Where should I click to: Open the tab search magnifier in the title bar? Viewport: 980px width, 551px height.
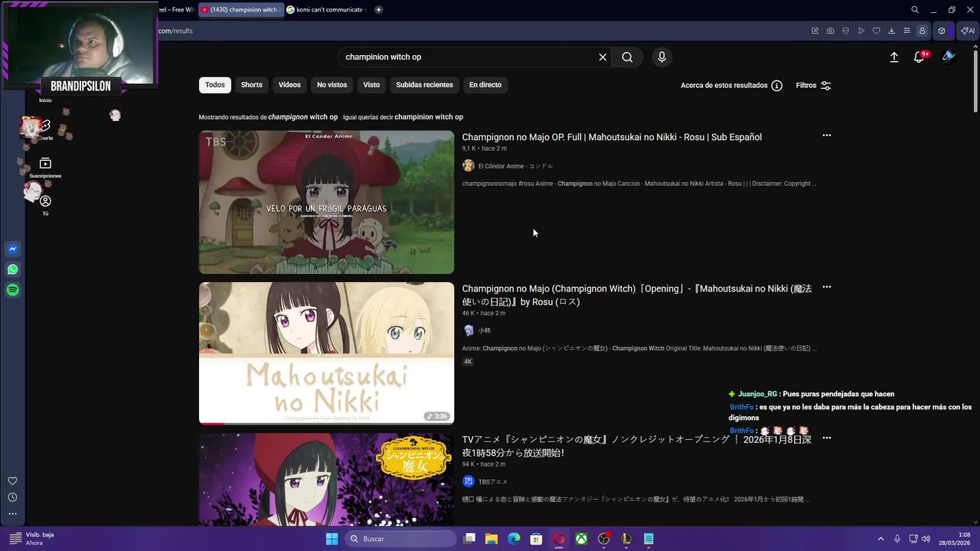click(915, 10)
